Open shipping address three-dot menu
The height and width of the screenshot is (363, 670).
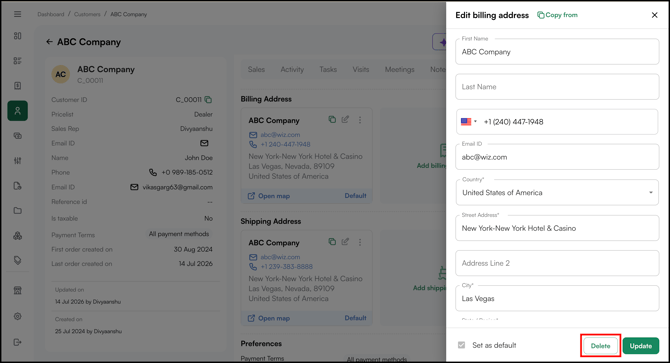pos(360,242)
